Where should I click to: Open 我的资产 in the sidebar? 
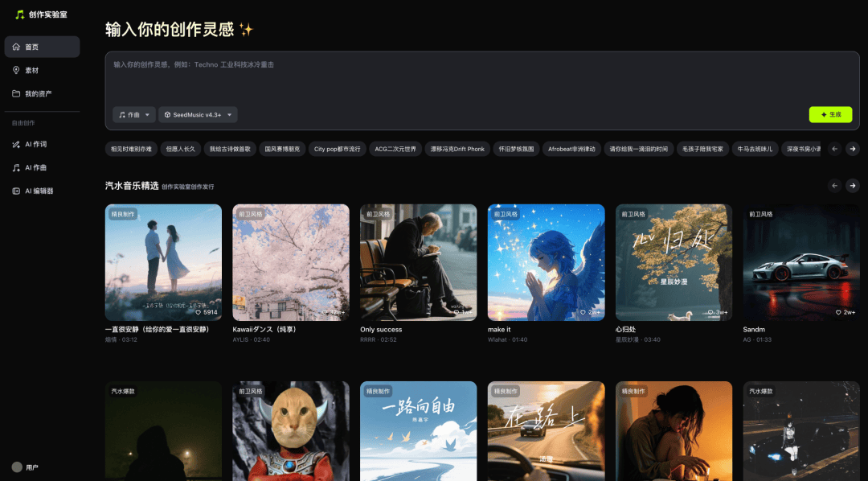[42, 93]
